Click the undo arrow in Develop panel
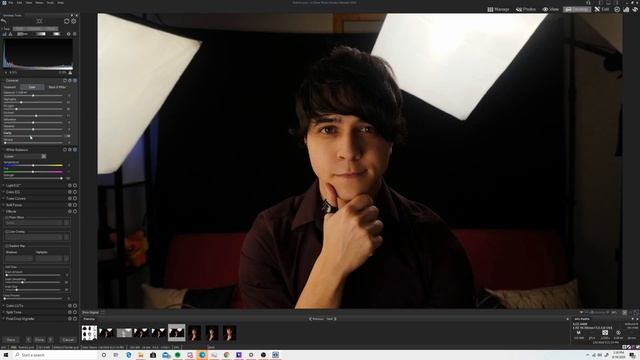The image size is (640, 360). (x=4, y=21)
